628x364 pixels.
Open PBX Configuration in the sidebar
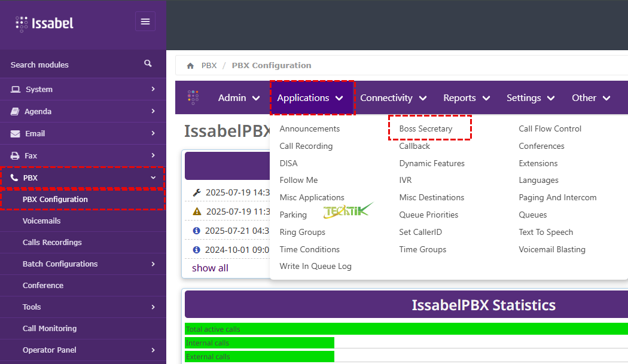[55, 200]
